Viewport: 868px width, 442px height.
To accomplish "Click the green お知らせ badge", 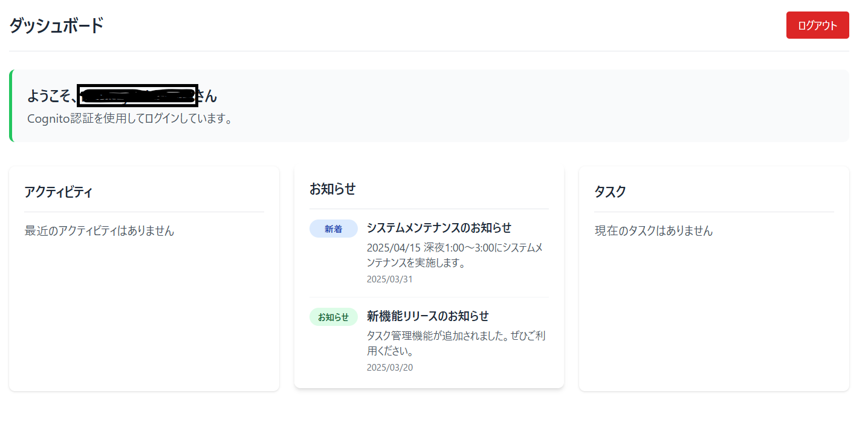I will pyautogui.click(x=333, y=317).
